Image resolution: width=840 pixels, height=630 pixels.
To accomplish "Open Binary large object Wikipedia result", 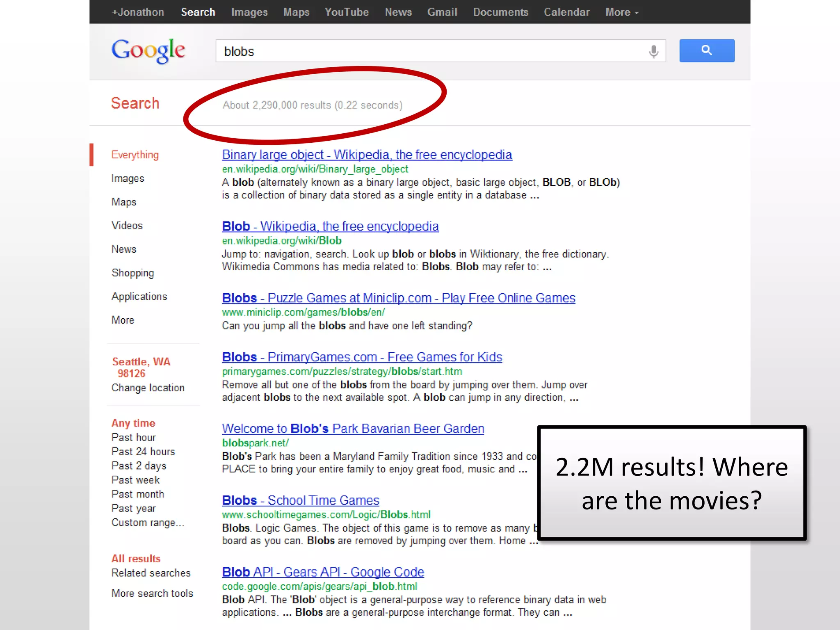I will (367, 155).
